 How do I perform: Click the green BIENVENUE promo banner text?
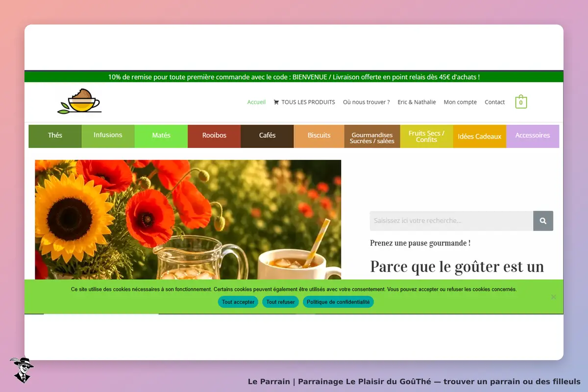click(294, 77)
